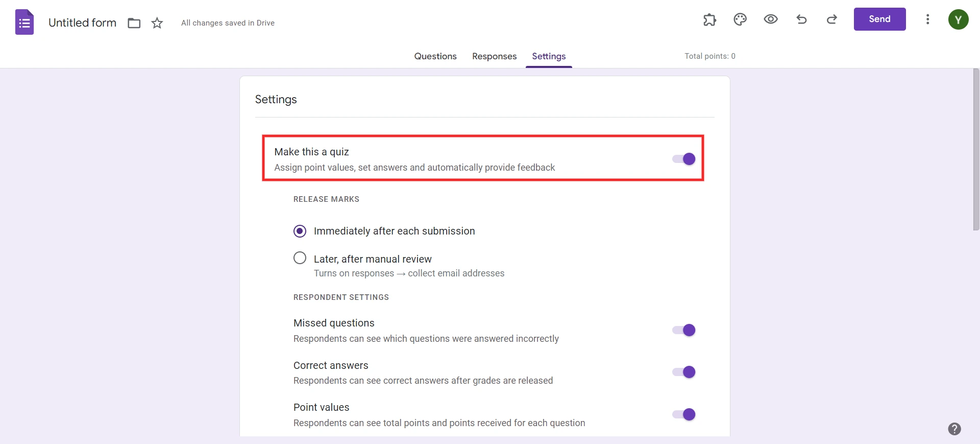
Task: Open the more options three-dot menu
Action: click(928, 19)
